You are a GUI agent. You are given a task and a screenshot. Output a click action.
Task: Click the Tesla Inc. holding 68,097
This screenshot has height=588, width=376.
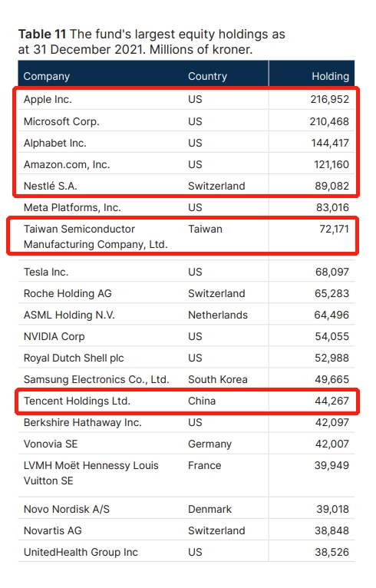332,272
